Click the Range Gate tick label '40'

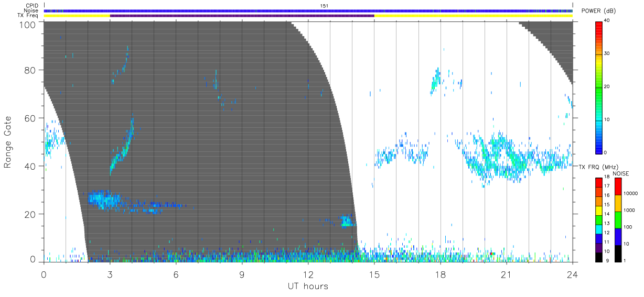(30, 167)
